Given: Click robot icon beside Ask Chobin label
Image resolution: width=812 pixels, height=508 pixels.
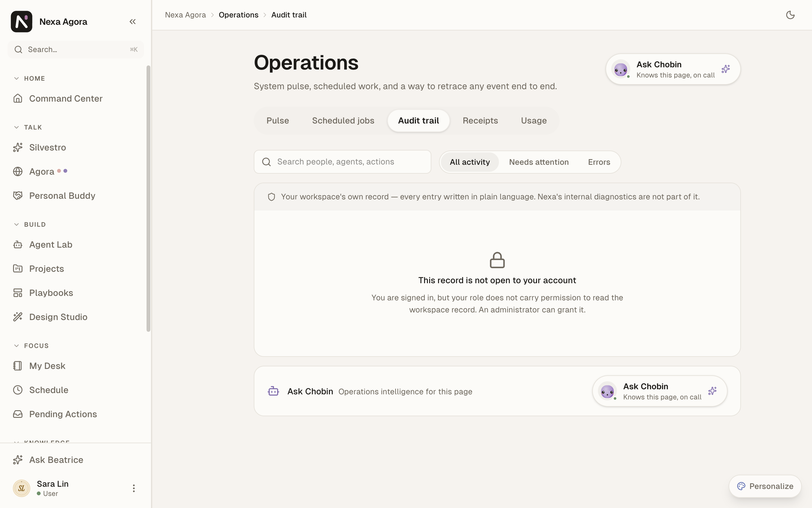Looking at the screenshot, I should click(x=273, y=391).
